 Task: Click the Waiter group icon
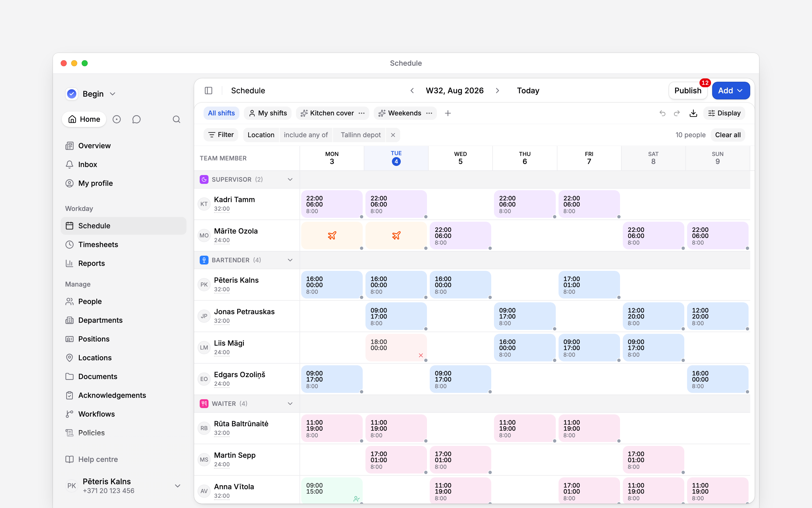204,404
